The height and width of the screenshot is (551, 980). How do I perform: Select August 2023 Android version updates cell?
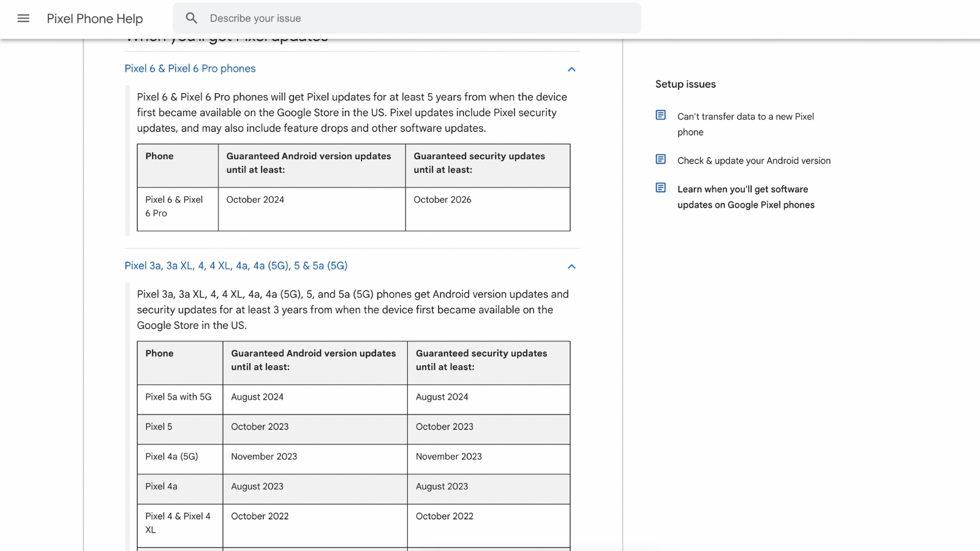tap(315, 489)
